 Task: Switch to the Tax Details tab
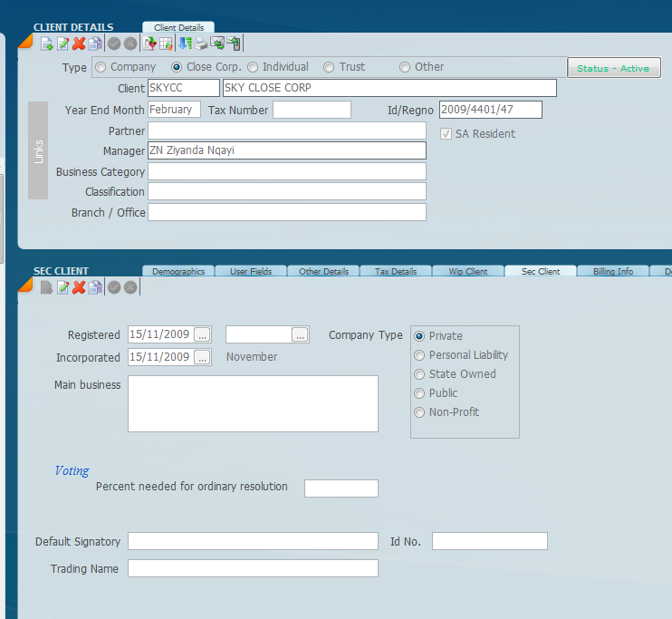tap(396, 272)
